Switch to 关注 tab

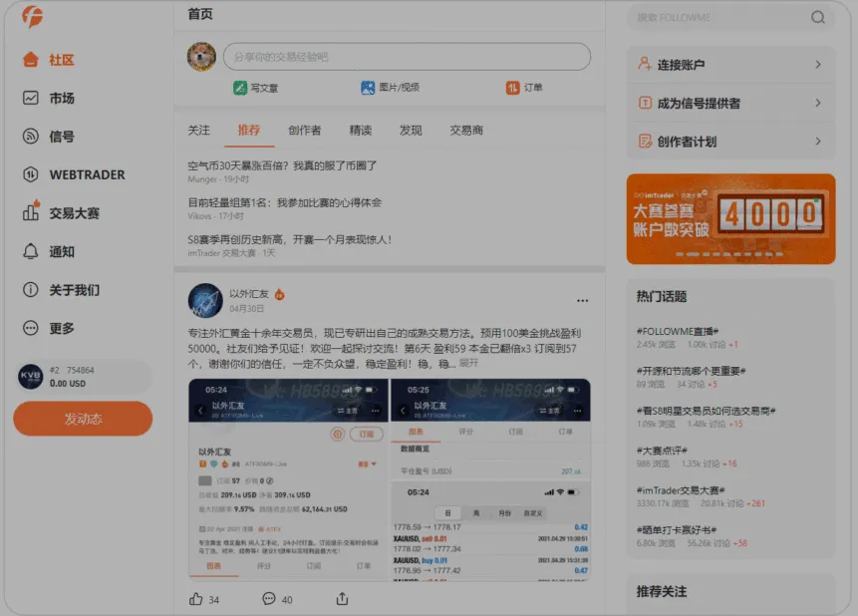point(198,131)
